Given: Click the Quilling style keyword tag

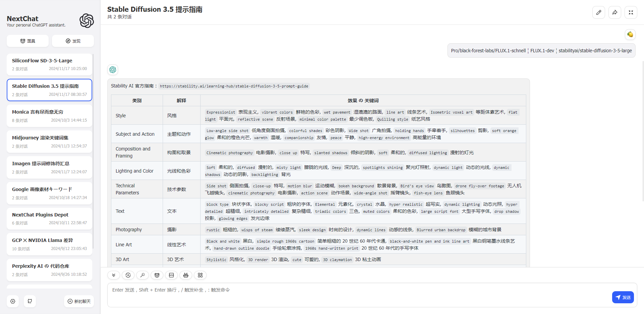Looking at the screenshot, I should pos(392,119).
